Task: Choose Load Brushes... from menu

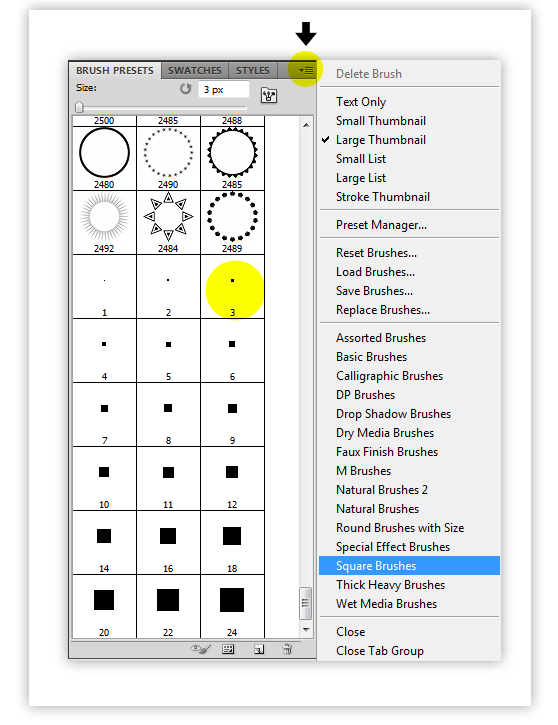Action: 375,272
